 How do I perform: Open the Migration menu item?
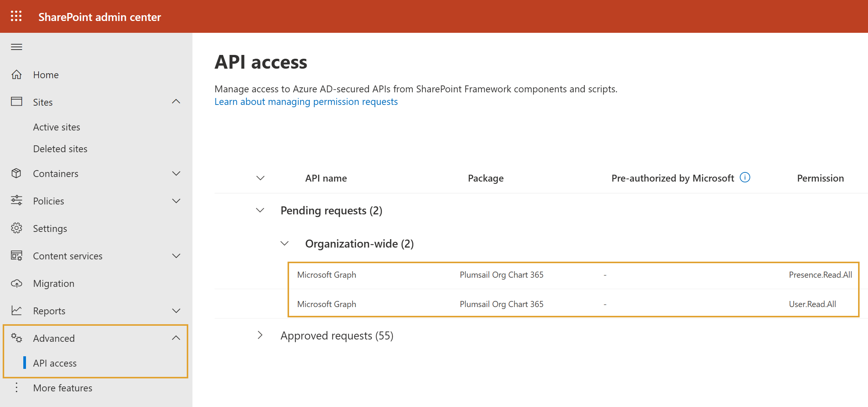tap(54, 283)
